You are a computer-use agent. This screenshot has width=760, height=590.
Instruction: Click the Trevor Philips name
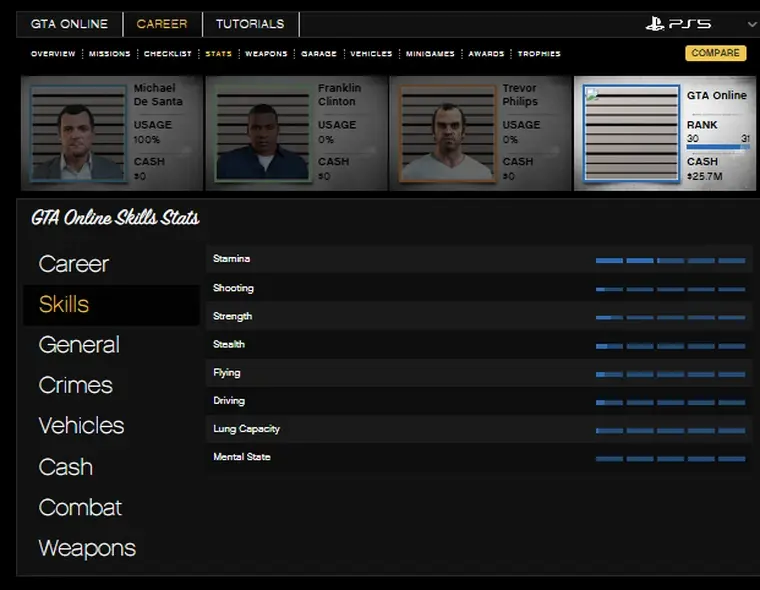click(520, 95)
